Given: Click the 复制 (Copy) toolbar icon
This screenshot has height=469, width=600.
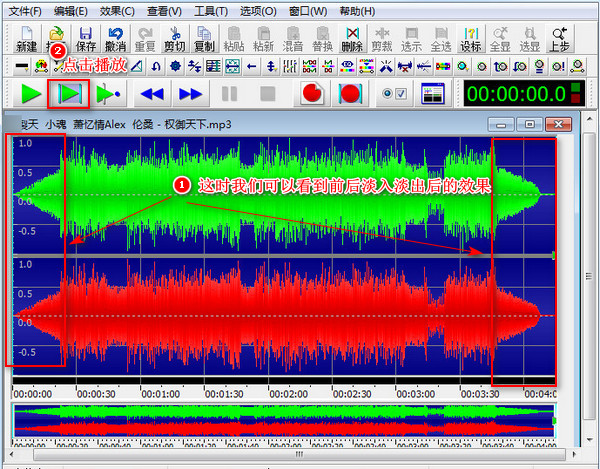Looking at the screenshot, I should [x=204, y=39].
